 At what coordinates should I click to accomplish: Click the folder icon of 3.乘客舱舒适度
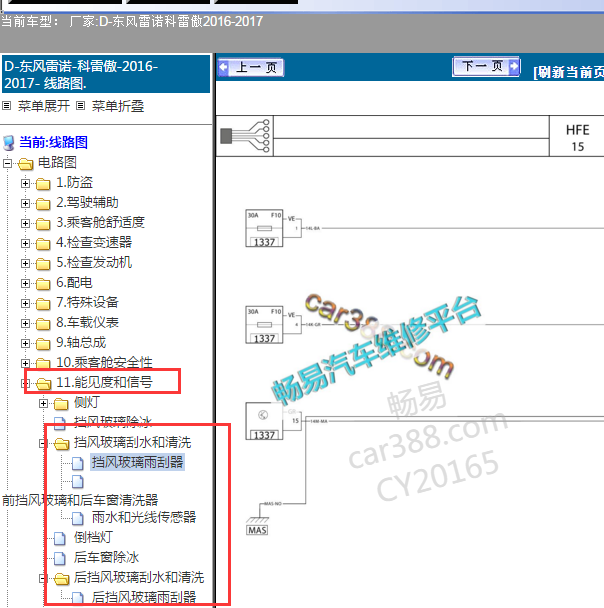coord(43,224)
